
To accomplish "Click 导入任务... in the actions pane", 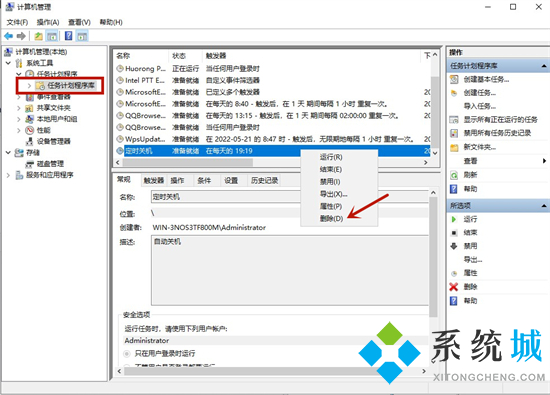I will (479, 106).
